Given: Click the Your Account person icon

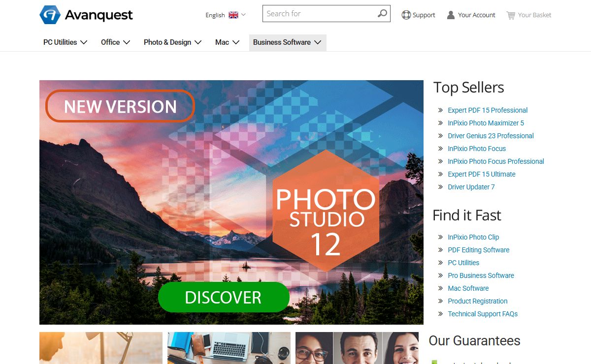Looking at the screenshot, I should 451,15.
